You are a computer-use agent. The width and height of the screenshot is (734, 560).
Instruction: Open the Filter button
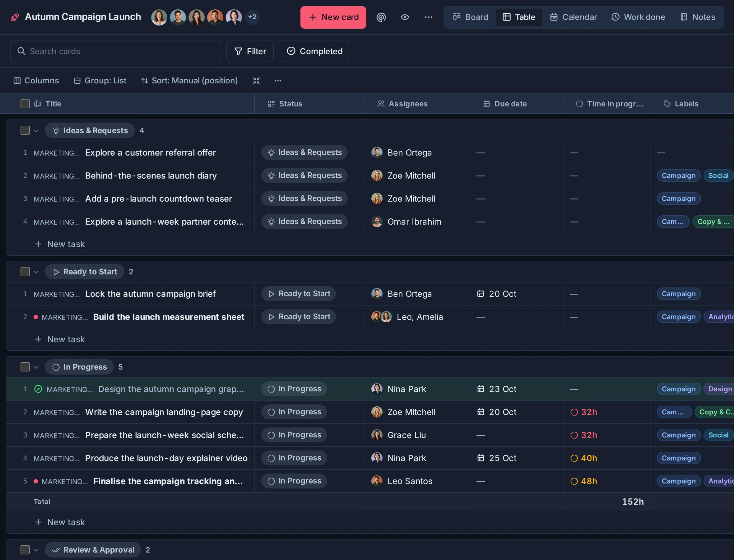coord(250,51)
